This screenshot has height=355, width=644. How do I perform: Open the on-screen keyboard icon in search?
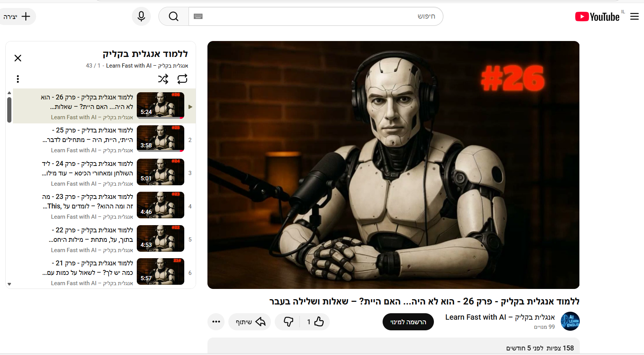pyautogui.click(x=198, y=16)
